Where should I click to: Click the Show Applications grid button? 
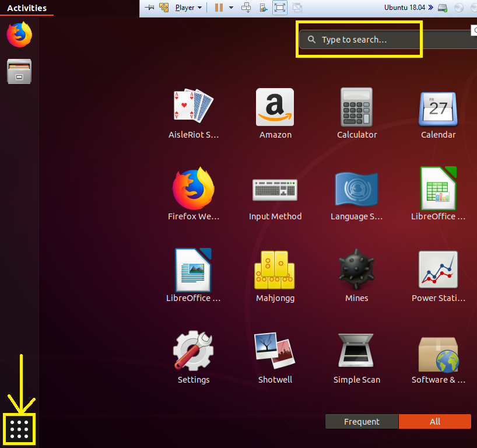[19, 429]
